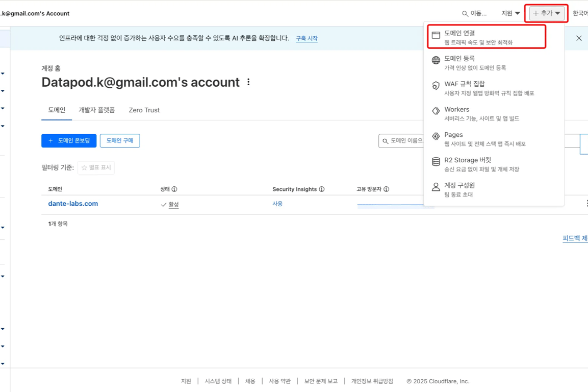Image resolution: width=588 pixels, height=392 pixels.
Task: Choose 계정 구성원 from the add menu
Action: tap(494, 189)
